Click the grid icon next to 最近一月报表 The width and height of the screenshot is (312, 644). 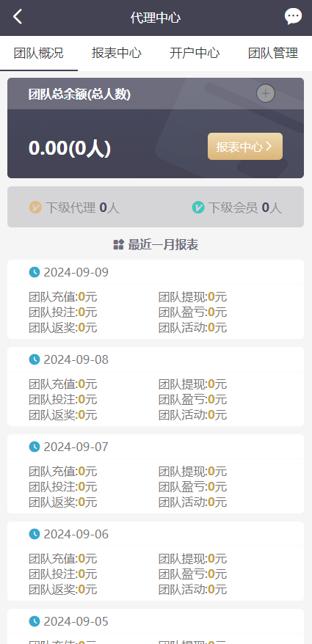[x=118, y=245]
